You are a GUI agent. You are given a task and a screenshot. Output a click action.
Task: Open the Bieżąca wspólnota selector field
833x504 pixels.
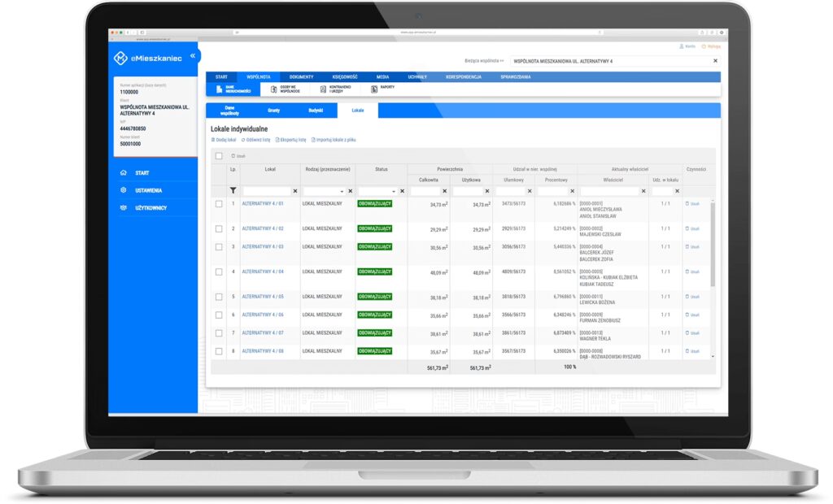610,61
